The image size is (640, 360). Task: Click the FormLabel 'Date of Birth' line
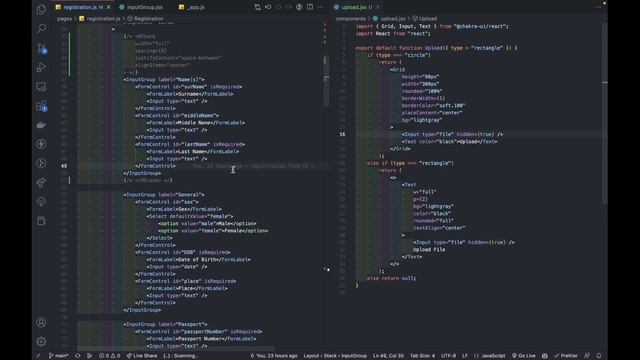click(x=199, y=260)
